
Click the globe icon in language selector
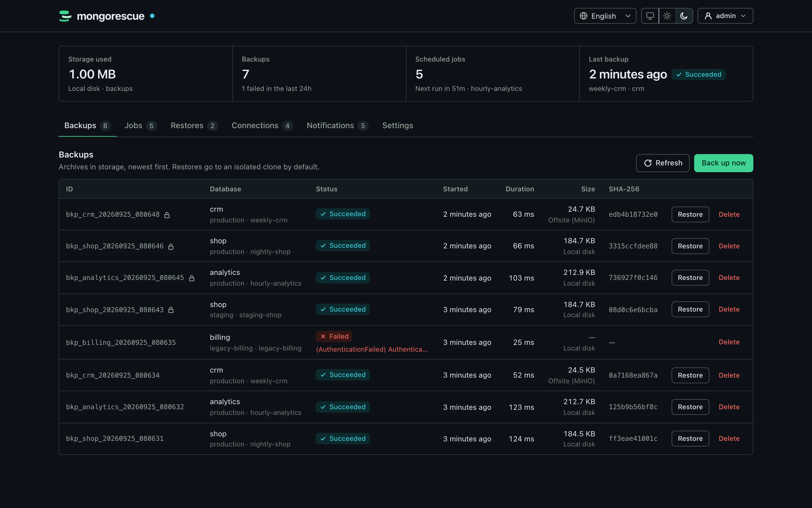584,16
